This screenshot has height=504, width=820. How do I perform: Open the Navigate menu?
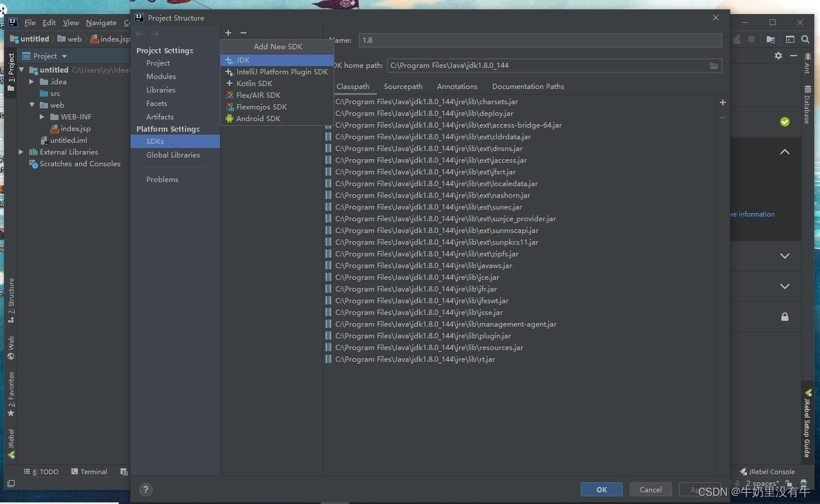[x=101, y=23]
